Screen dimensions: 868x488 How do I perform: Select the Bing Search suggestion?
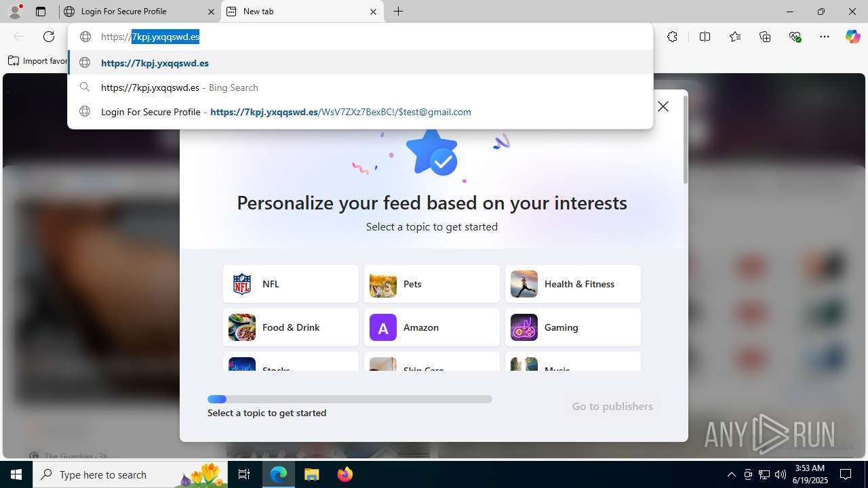[x=360, y=87]
